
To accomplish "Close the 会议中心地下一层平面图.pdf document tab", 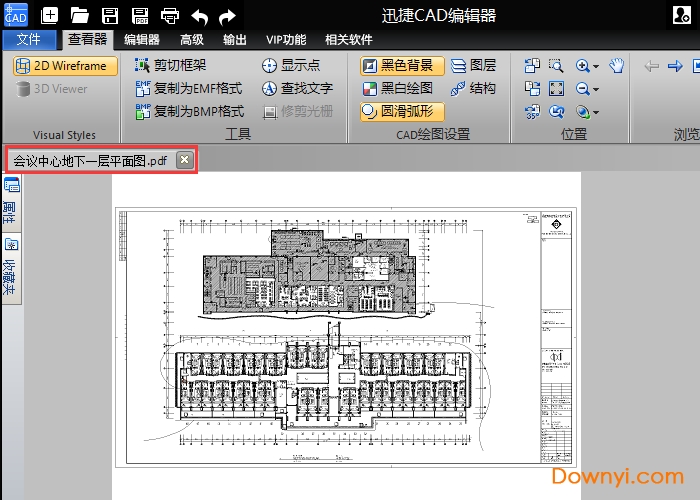I will [184, 159].
